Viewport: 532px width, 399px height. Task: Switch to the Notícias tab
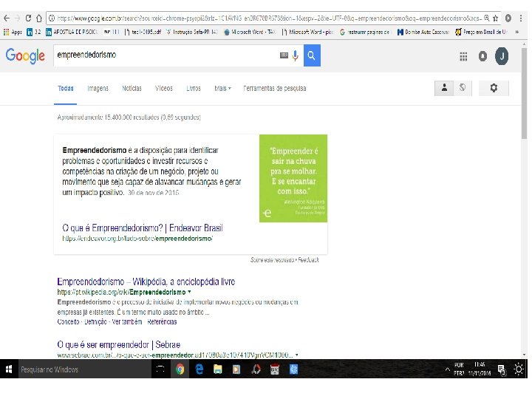[x=132, y=89]
